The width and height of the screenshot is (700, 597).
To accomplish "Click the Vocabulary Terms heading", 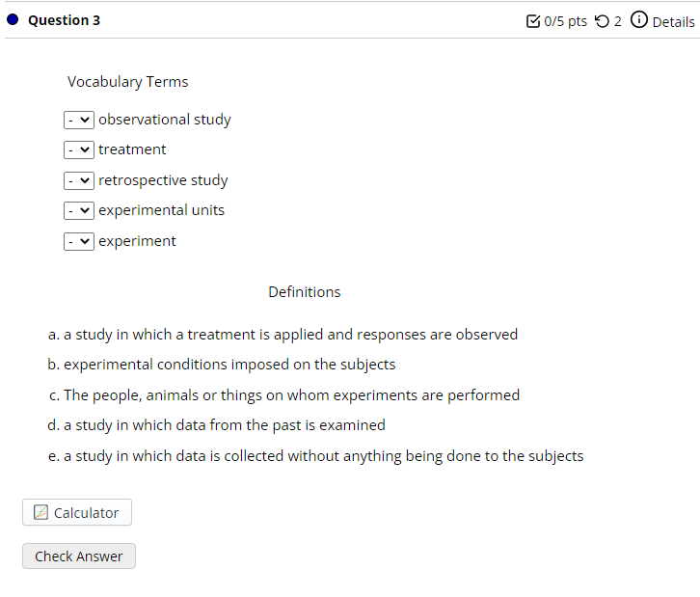I will [x=128, y=82].
